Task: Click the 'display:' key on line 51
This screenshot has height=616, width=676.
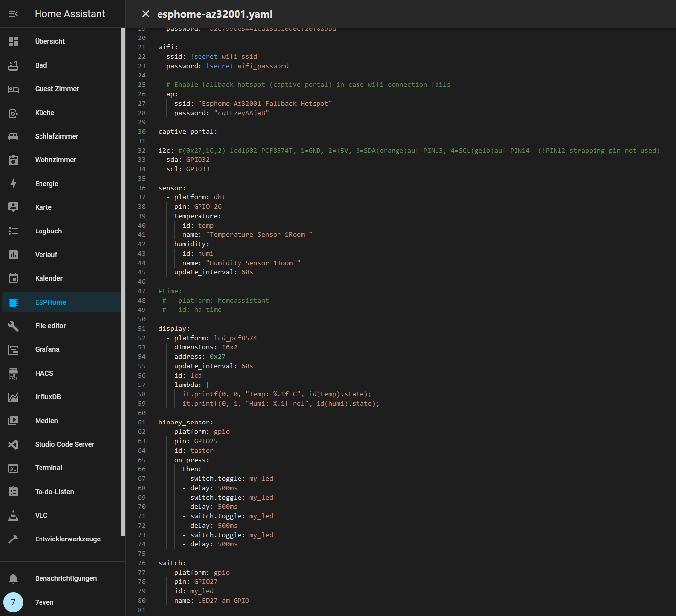Action: tap(174, 329)
